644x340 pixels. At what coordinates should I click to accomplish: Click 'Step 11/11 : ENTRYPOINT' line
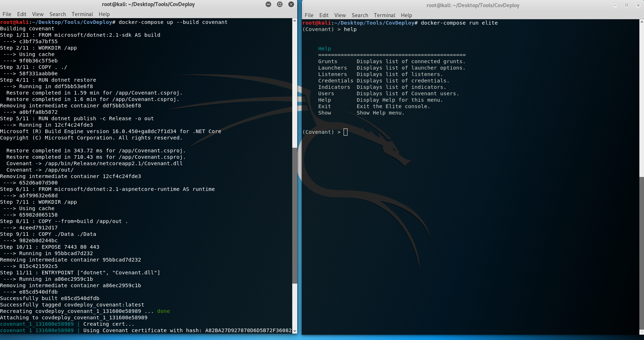[x=80, y=273]
